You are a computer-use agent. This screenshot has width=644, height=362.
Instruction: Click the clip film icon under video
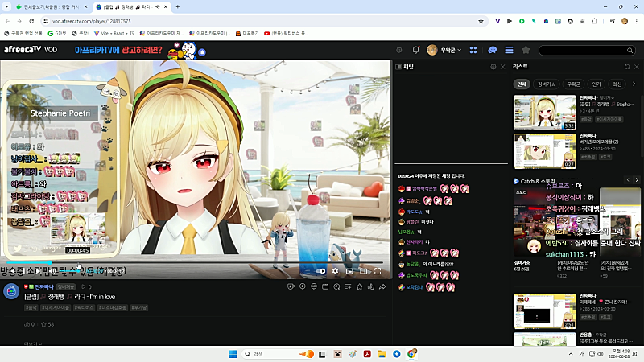pos(325,287)
